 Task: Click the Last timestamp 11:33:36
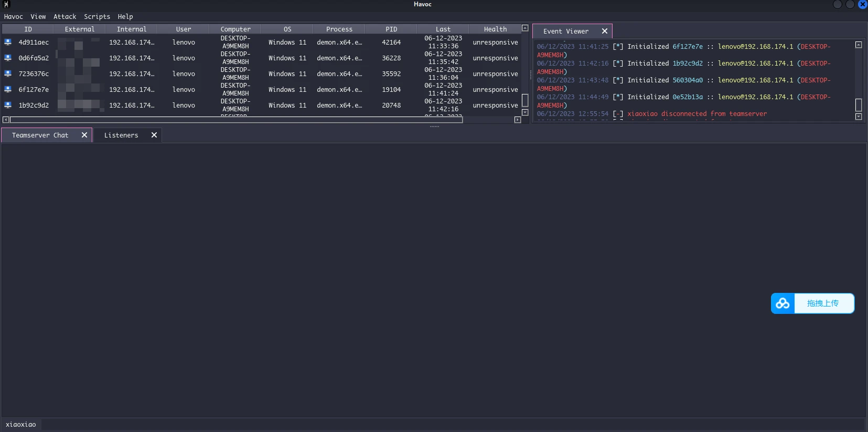[443, 46]
